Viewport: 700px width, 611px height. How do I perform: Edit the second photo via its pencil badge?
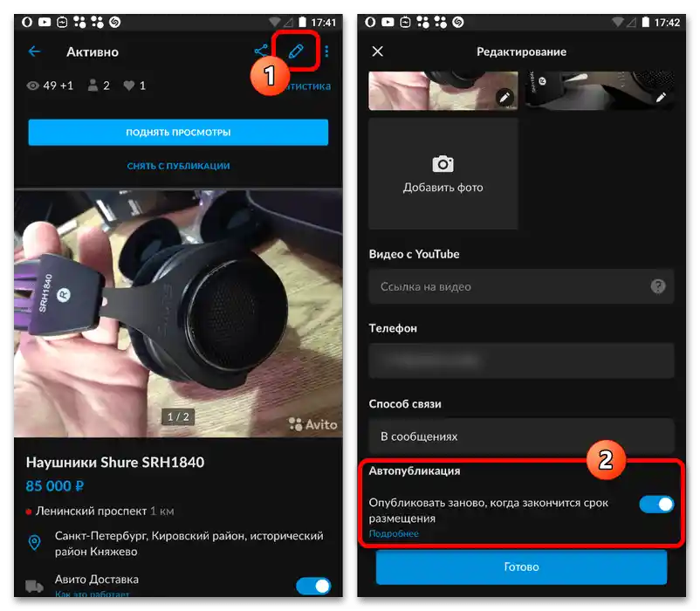point(662,97)
